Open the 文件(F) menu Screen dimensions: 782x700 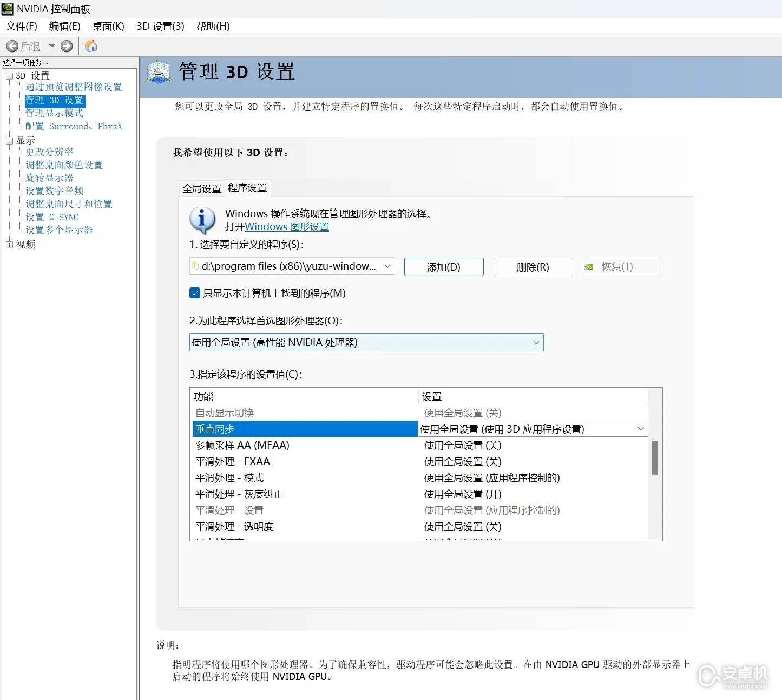[22, 26]
